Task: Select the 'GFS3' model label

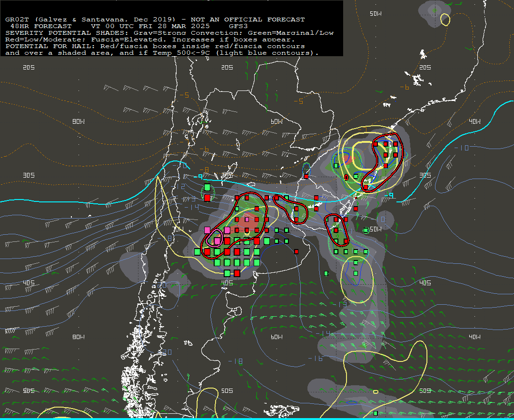Action: [x=238, y=26]
